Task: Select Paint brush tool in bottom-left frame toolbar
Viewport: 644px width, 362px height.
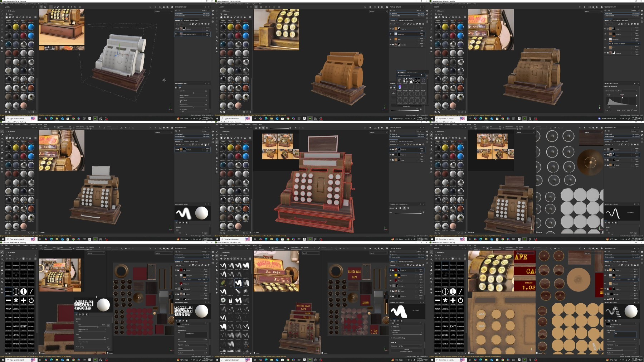Action: [2, 252]
